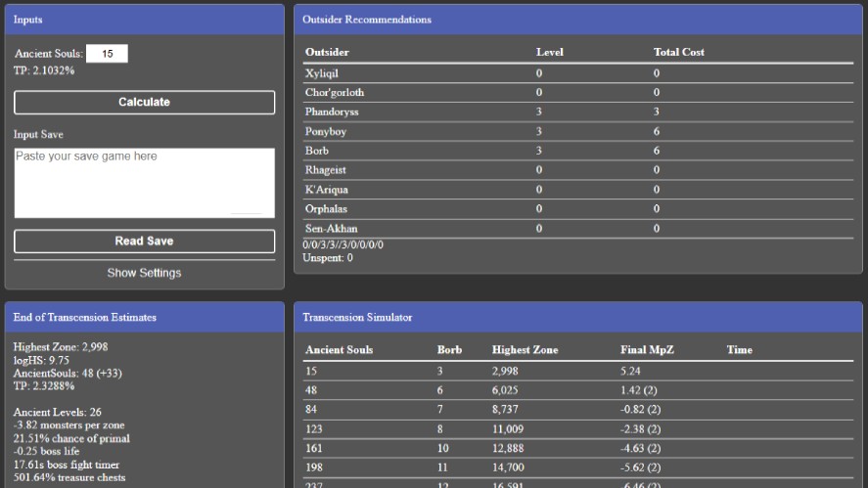Click the Time column header
The image size is (868, 488).
739,350
